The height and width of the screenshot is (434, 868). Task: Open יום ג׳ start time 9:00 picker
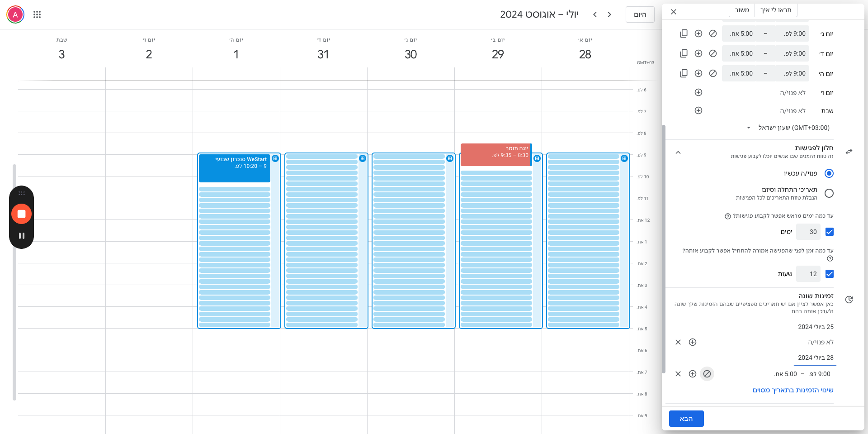pos(791,33)
